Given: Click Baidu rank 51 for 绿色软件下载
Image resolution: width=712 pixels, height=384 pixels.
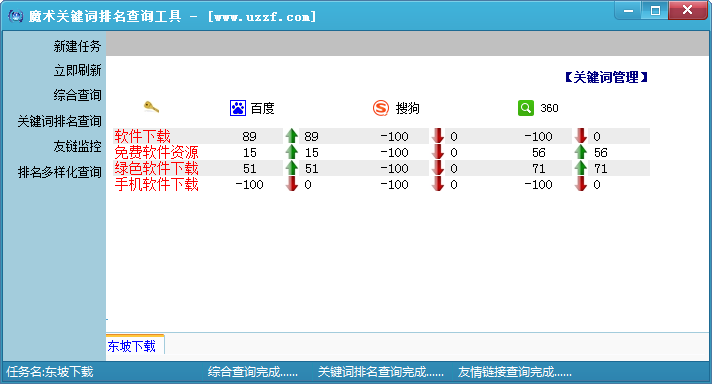Looking at the screenshot, I should point(249,169).
